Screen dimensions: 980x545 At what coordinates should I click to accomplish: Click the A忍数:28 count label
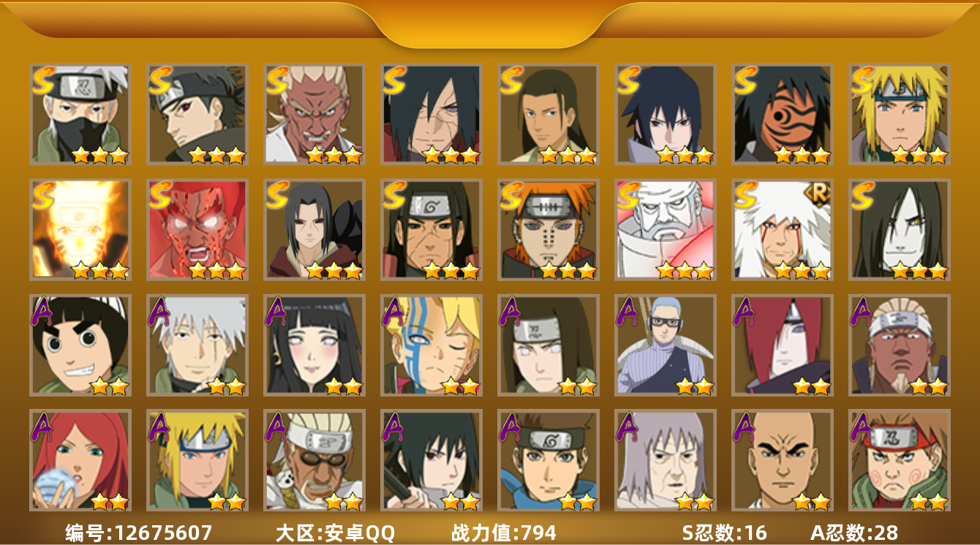pyautogui.click(x=854, y=533)
